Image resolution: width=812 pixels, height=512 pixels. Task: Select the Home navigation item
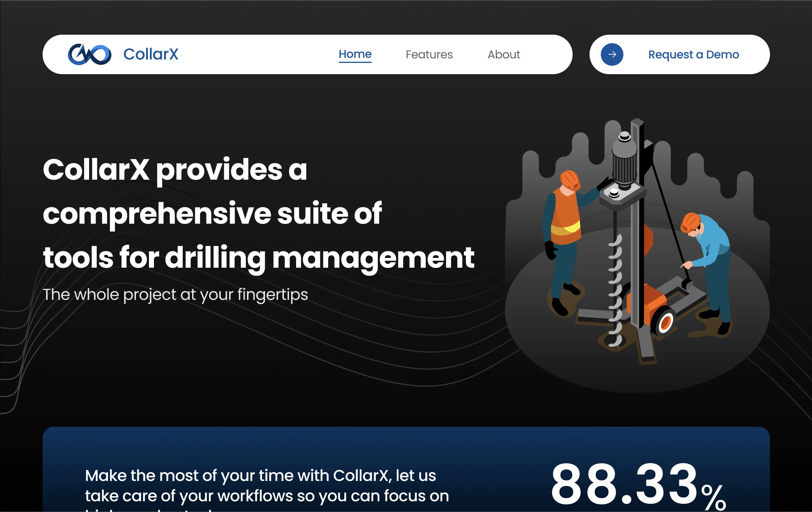tap(355, 54)
